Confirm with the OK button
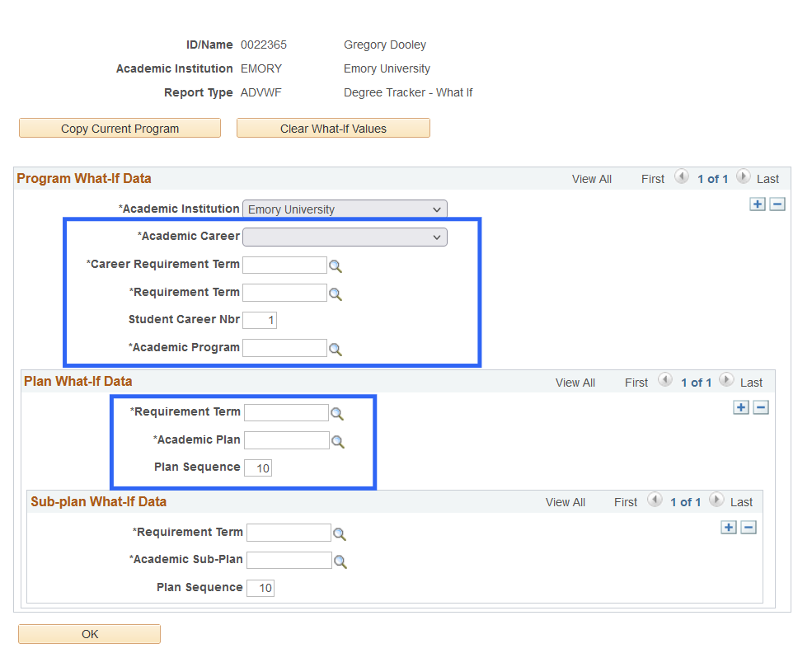Viewport: 812px width, 653px height. click(x=89, y=634)
